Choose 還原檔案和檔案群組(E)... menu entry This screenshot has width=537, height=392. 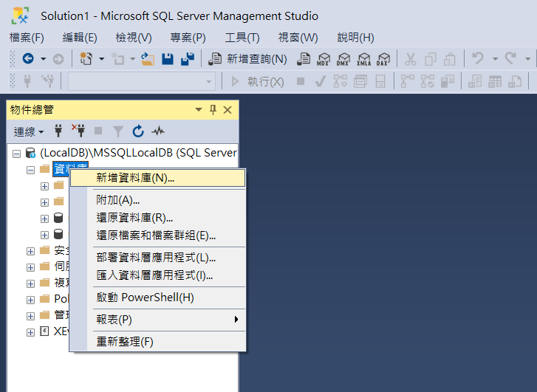[158, 235]
